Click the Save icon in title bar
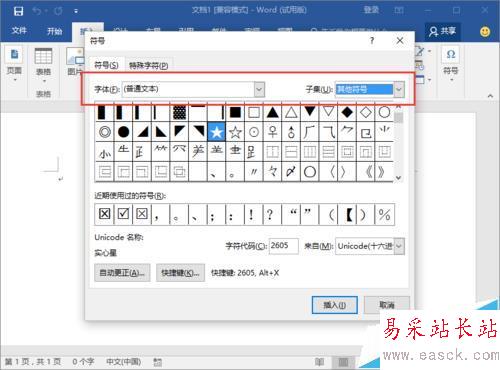This screenshot has height=370, width=500. [x=18, y=11]
